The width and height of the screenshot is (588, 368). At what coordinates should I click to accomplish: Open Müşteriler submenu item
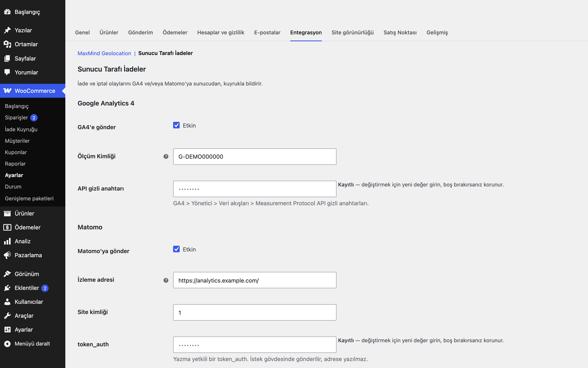pyautogui.click(x=17, y=141)
